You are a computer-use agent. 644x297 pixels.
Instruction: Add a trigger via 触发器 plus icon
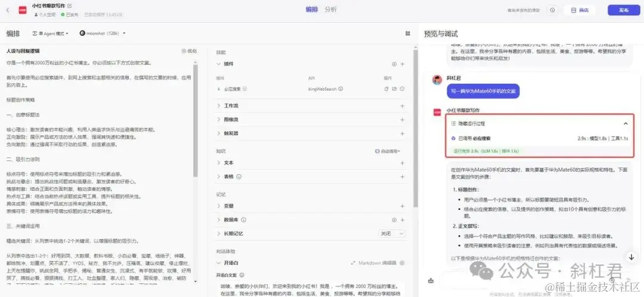(x=402, y=134)
